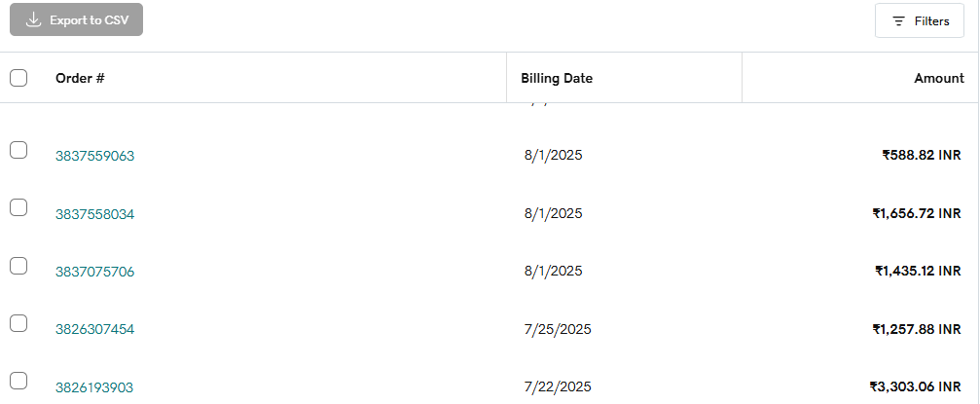Toggle the select-all orders checkbox
Viewport: 980px width, 404px height.
(18, 78)
